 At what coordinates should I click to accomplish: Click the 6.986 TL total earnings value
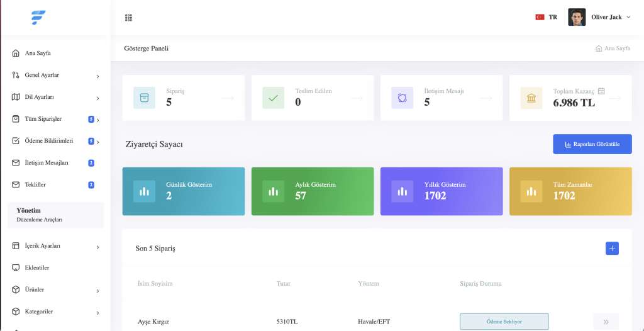coord(574,103)
